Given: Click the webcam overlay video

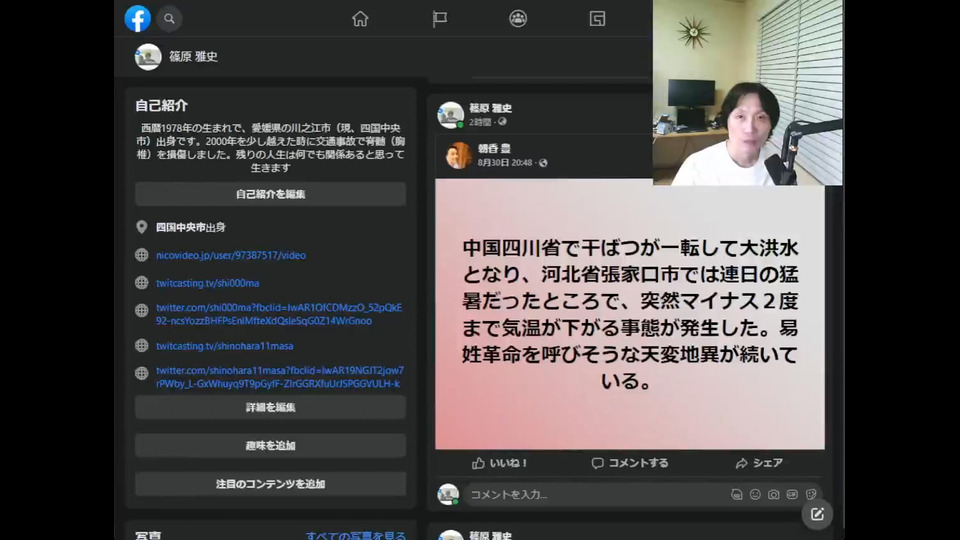Looking at the screenshot, I should pyautogui.click(x=748, y=92).
